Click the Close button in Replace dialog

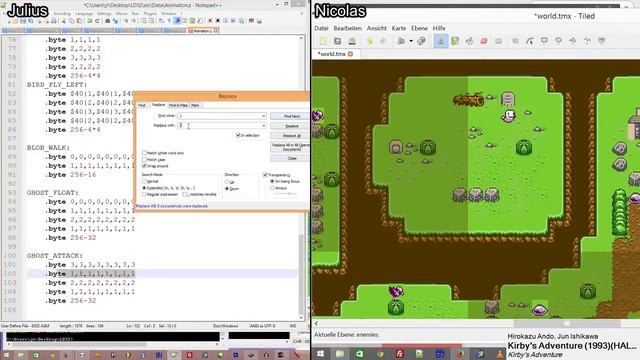click(x=291, y=158)
